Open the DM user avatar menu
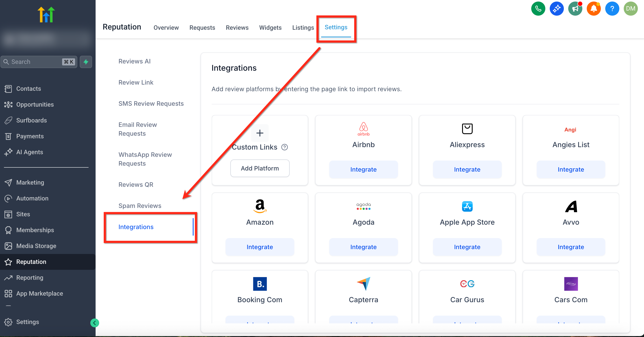 [631, 9]
